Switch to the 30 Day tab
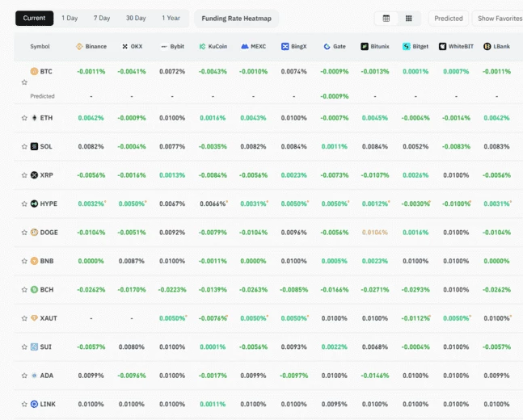The width and height of the screenshot is (523, 420). coord(136,18)
